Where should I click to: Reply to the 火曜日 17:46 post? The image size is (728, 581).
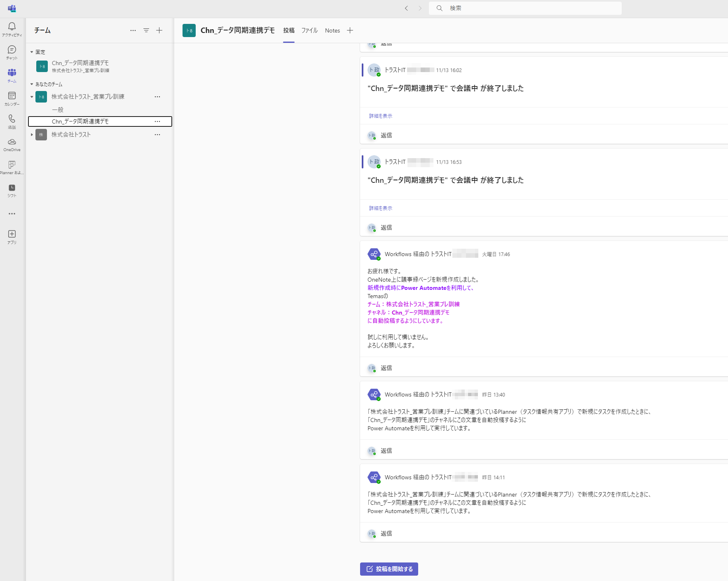tap(386, 368)
